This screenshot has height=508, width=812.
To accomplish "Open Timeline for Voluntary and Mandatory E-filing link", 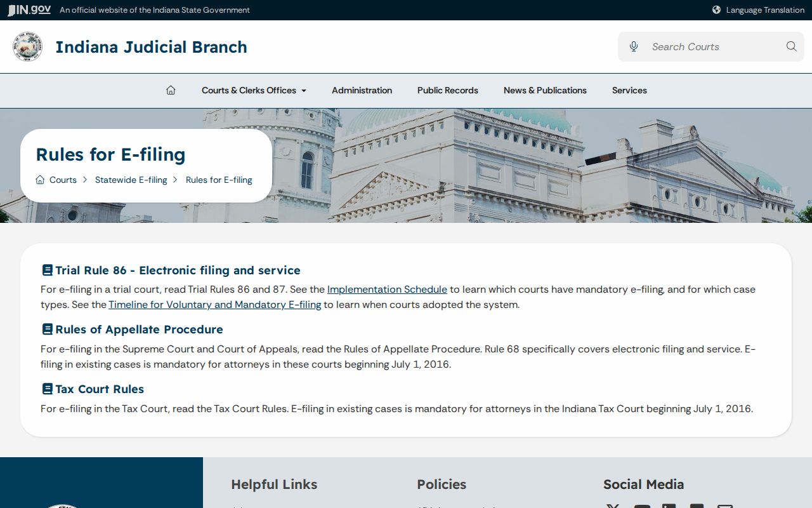I will (214, 305).
